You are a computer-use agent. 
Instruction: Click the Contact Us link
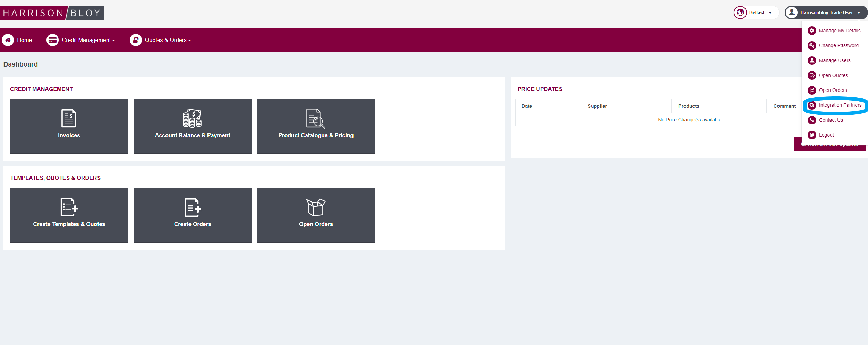831,120
